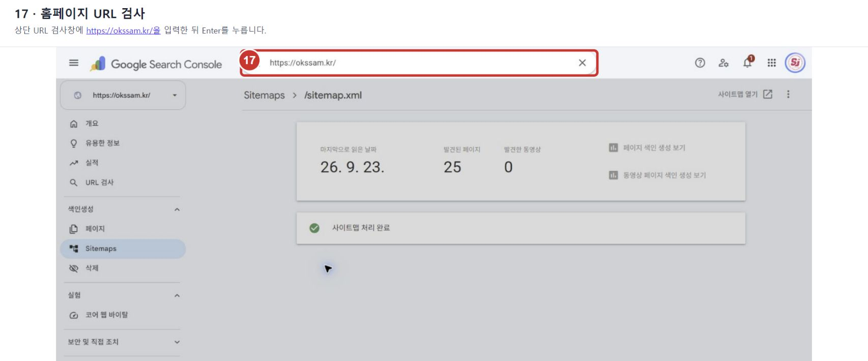This screenshot has width=868, height=361.
Task: Open the help question mark icon
Action: (x=700, y=63)
